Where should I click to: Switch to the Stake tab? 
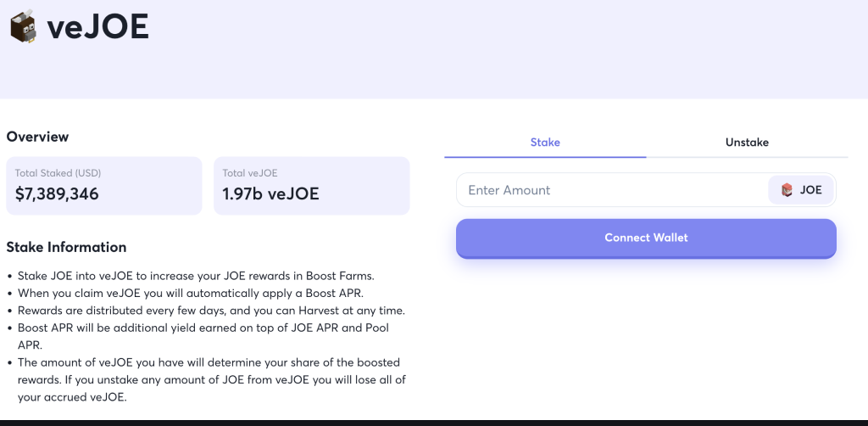[545, 143]
